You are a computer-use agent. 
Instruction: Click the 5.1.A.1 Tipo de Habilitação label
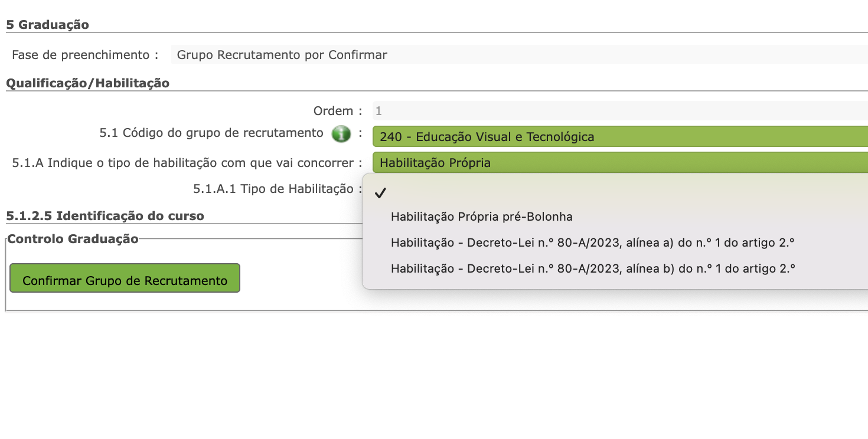[277, 189]
